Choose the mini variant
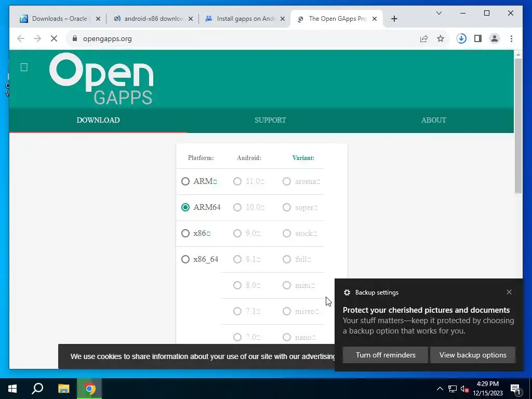 (287, 285)
